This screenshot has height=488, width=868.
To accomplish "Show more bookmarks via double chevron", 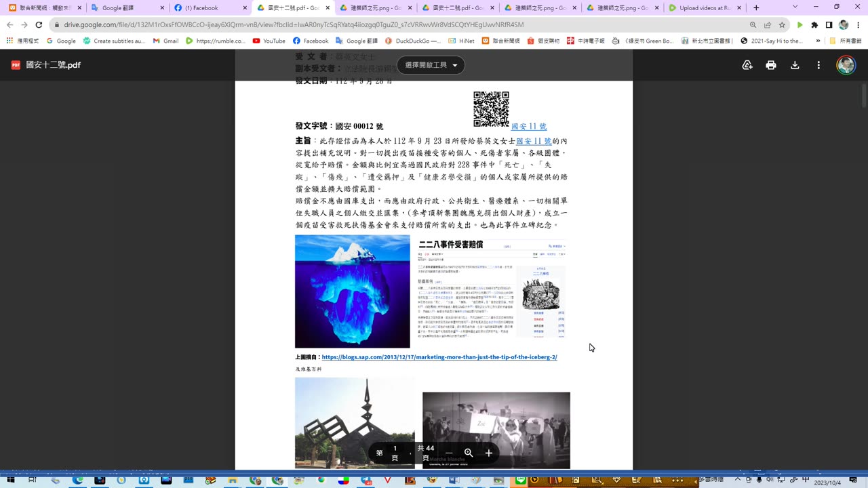I will pyautogui.click(x=818, y=41).
